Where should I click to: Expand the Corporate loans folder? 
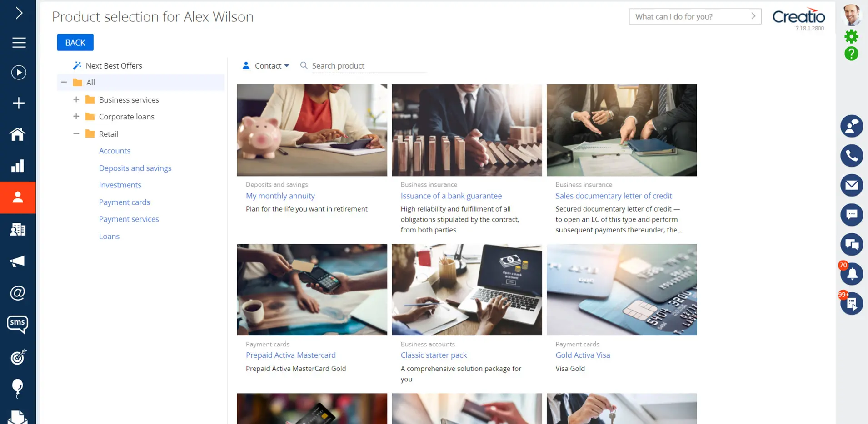76,117
